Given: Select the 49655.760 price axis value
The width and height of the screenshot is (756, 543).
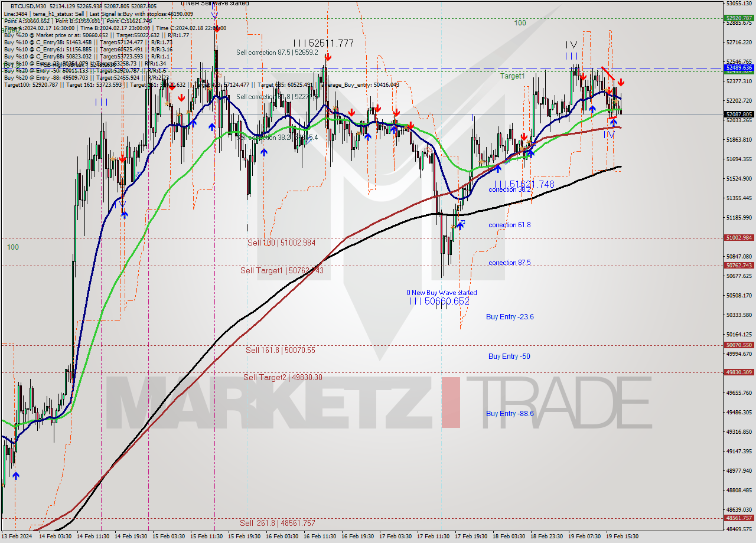Looking at the screenshot, I should pyautogui.click(x=739, y=392).
